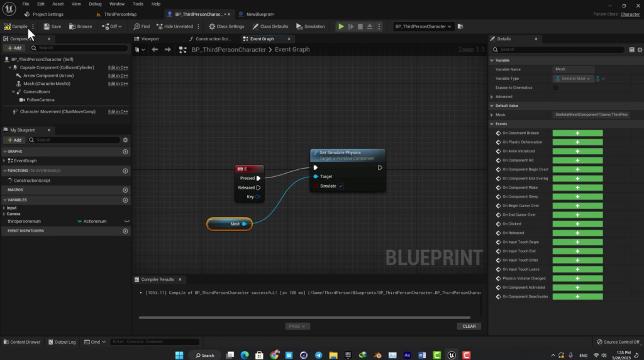Open debug object dropdown BP_ThirdPersonCharacter

coord(423,26)
